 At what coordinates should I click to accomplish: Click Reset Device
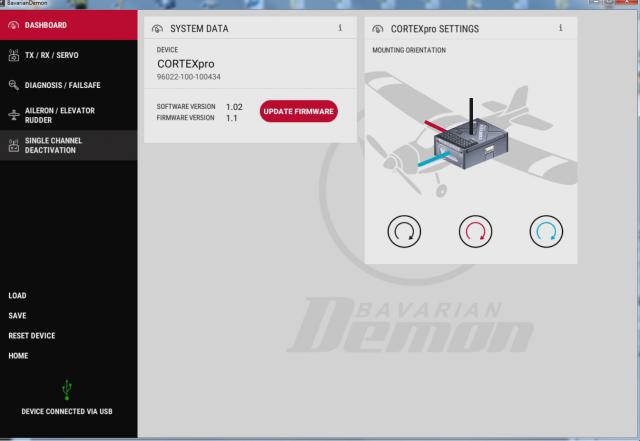point(32,336)
